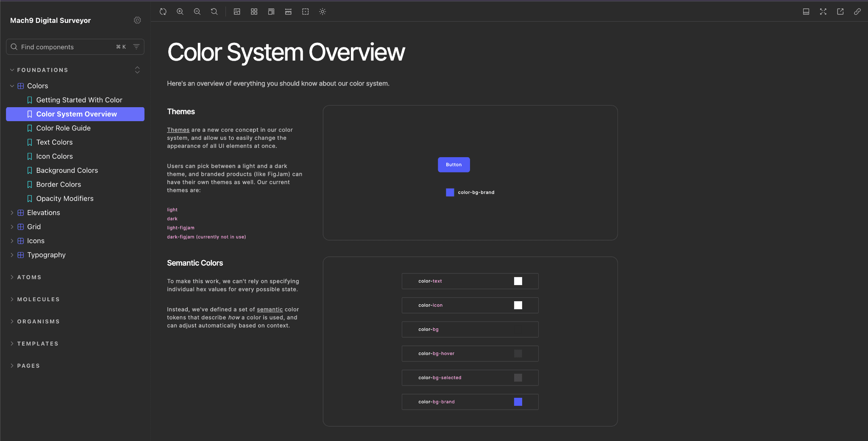Expand the ORGANISMS section
Image resolution: width=868 pixels, height=441 pixels.
(35, 322)
